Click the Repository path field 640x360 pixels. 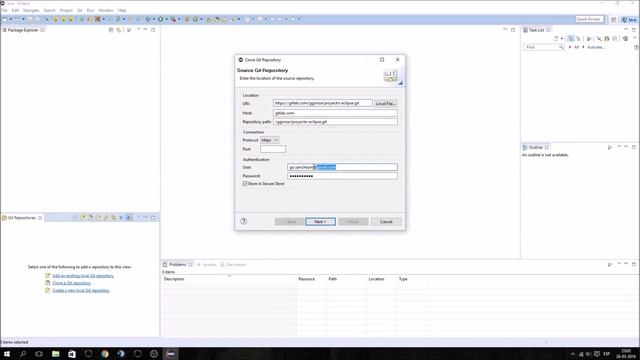tap(335, 122)
